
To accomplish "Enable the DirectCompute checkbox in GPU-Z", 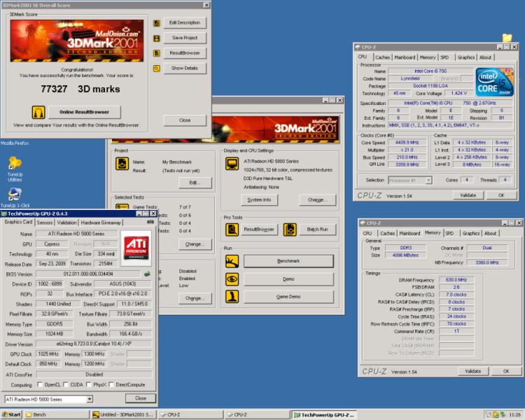I will [x=111, y=384].
